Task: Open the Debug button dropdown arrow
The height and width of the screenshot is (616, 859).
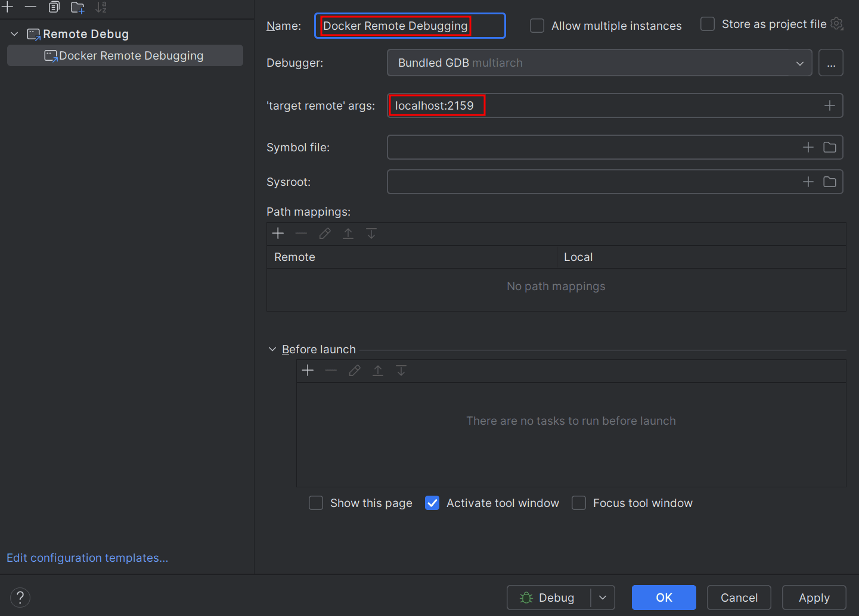Action: point(603,598)
